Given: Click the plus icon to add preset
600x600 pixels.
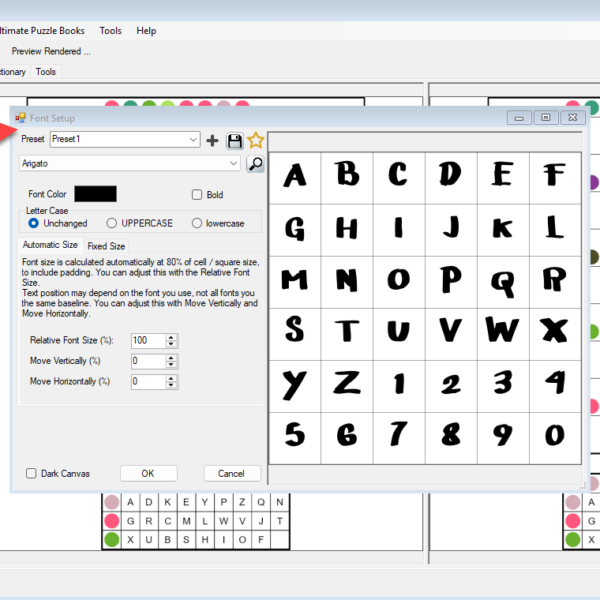Looking at the screenshot, I should [212, 140].
